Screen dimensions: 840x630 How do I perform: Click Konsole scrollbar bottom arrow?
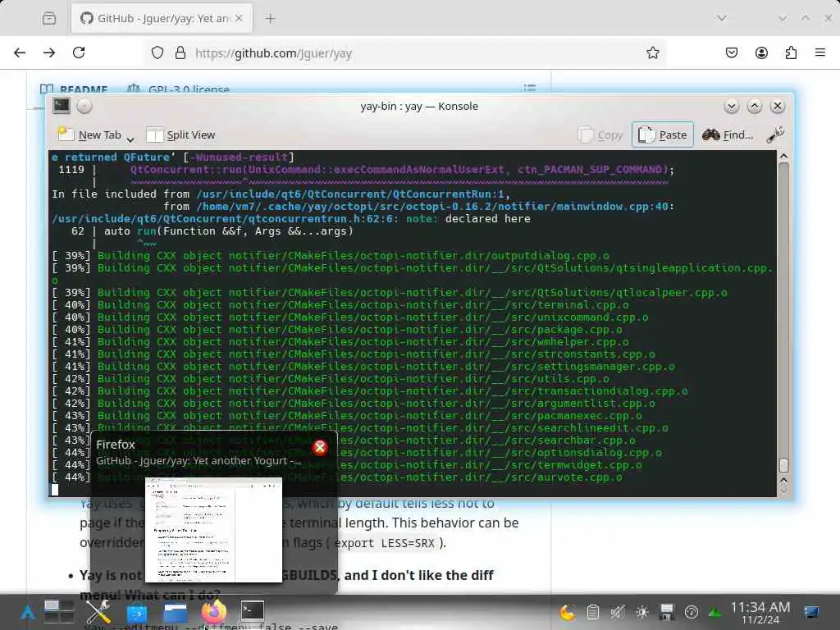(x=783, y=491)
